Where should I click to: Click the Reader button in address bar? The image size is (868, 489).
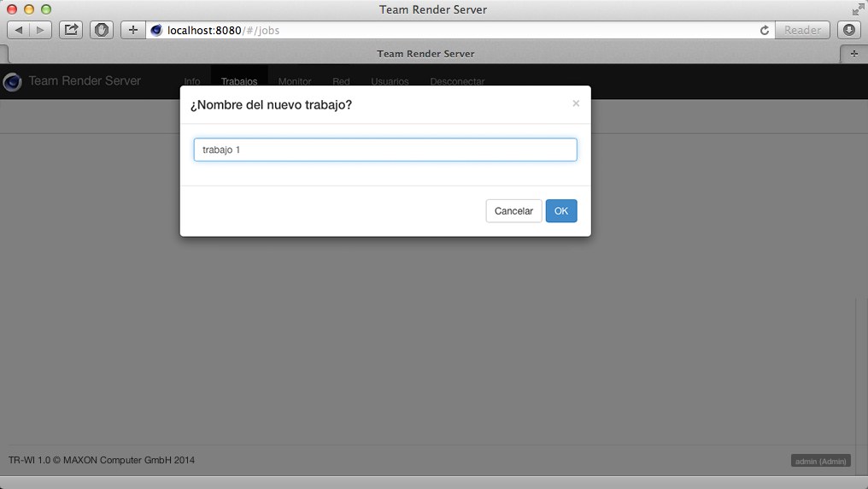click(x=802, y=30)
